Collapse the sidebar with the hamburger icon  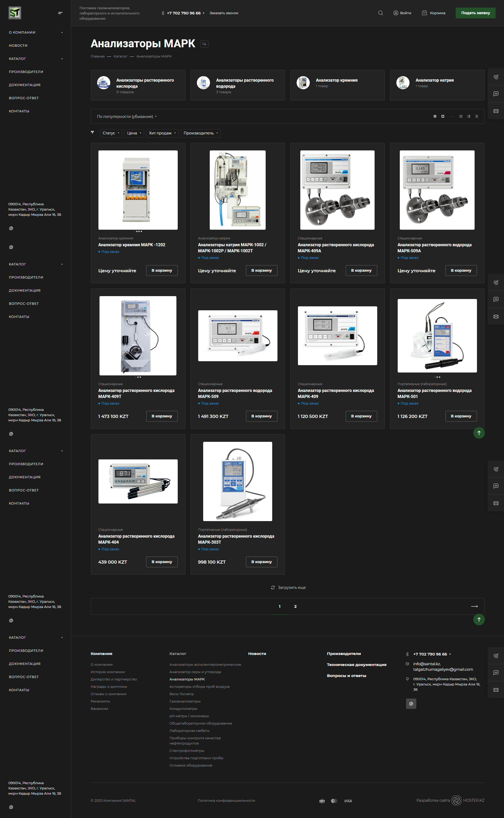[x=60, y=13]
